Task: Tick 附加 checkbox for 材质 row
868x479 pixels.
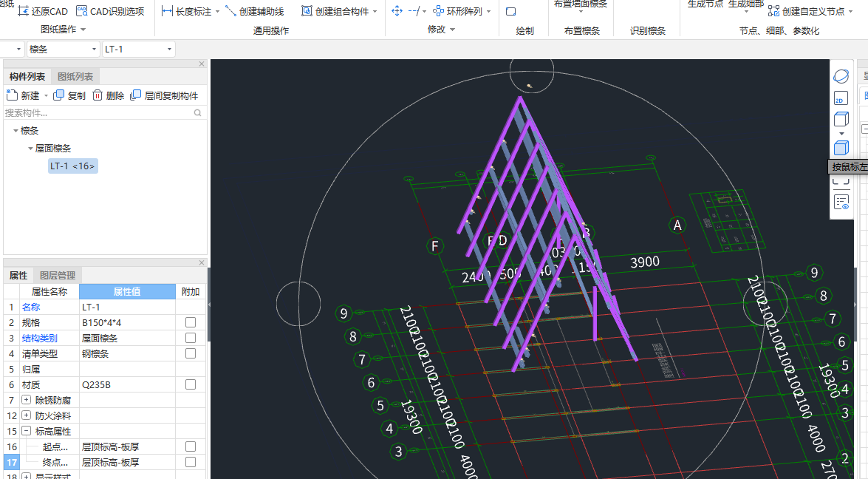Action: point(191,384)
